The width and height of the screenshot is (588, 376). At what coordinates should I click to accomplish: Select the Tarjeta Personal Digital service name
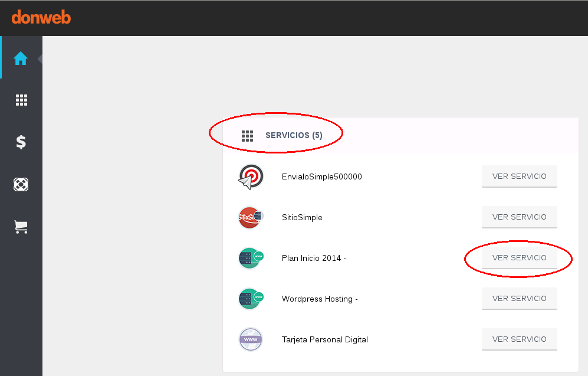[325, 339]
